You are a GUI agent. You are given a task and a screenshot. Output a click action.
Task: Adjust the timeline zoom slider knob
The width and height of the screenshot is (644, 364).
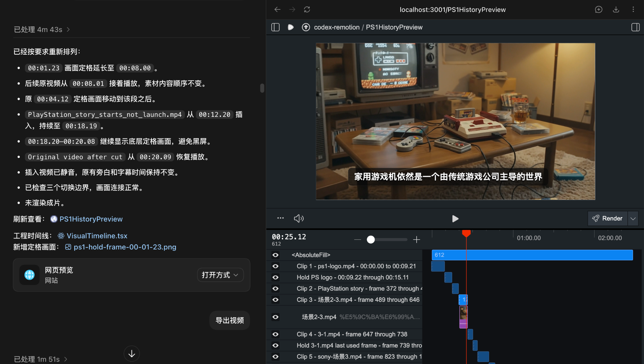click(x=371, y=240)
